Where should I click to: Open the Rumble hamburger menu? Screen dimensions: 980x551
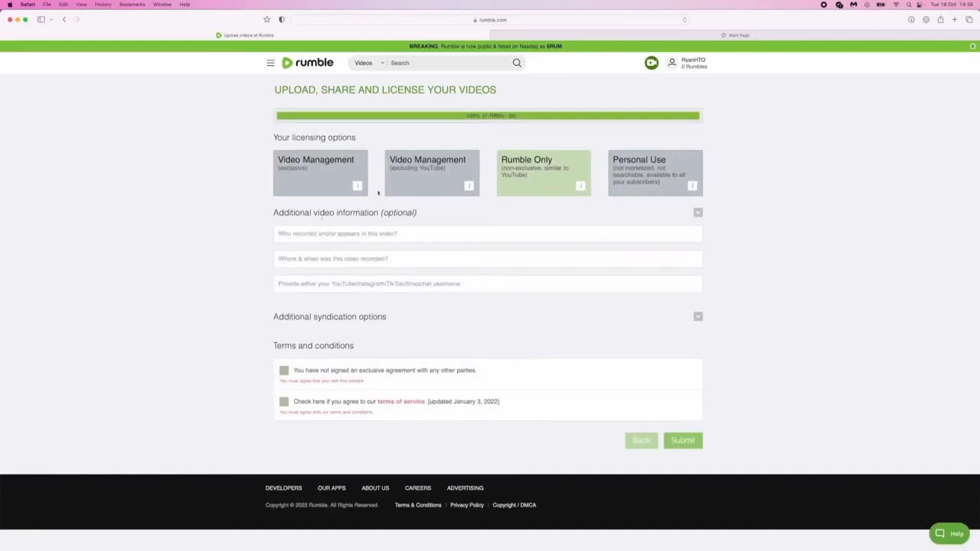pyautogui.click(x=270, y=63)
